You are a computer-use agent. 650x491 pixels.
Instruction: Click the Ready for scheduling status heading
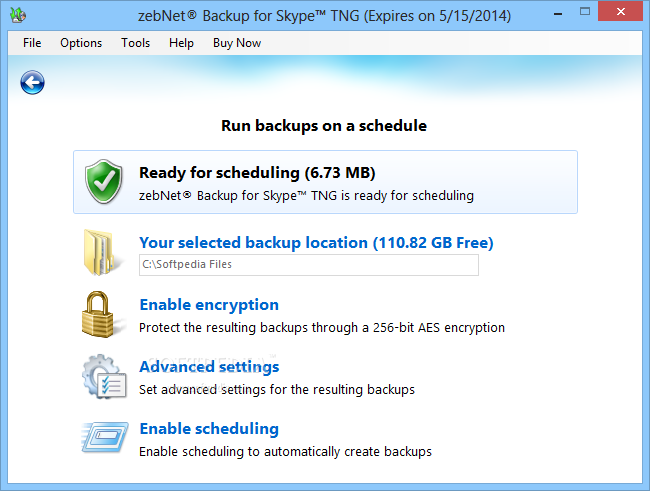257,173
